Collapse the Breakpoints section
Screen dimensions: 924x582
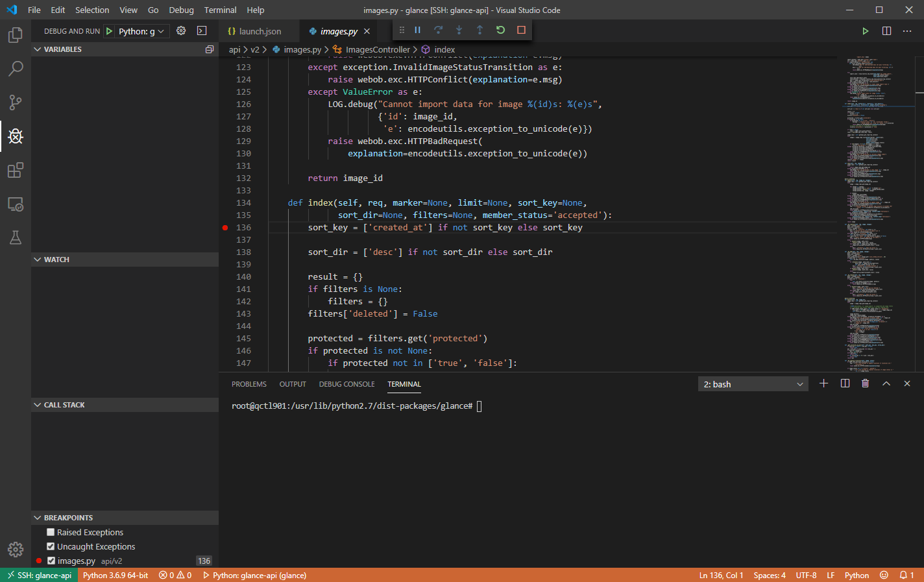tap(125, 518)
